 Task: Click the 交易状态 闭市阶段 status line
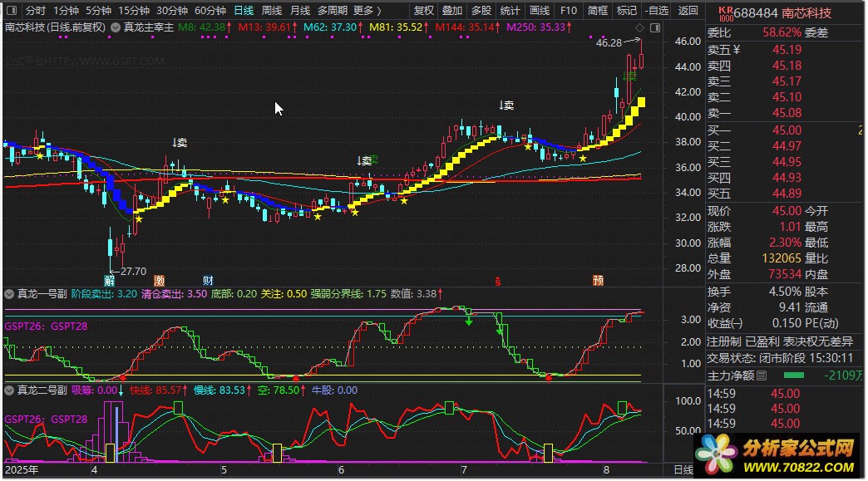[x=780, y=358]
